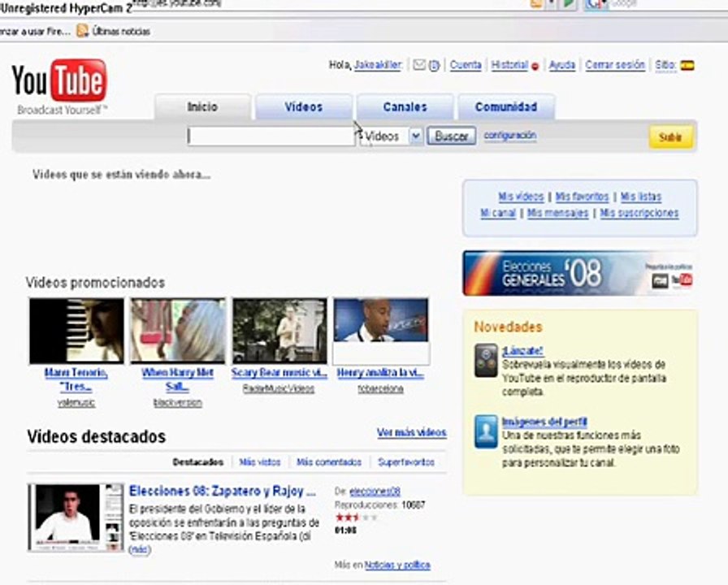Viewport: 728px width, 585px height.
Task: Open the Mis mensajes link
Action: click(x=557, y=213)
